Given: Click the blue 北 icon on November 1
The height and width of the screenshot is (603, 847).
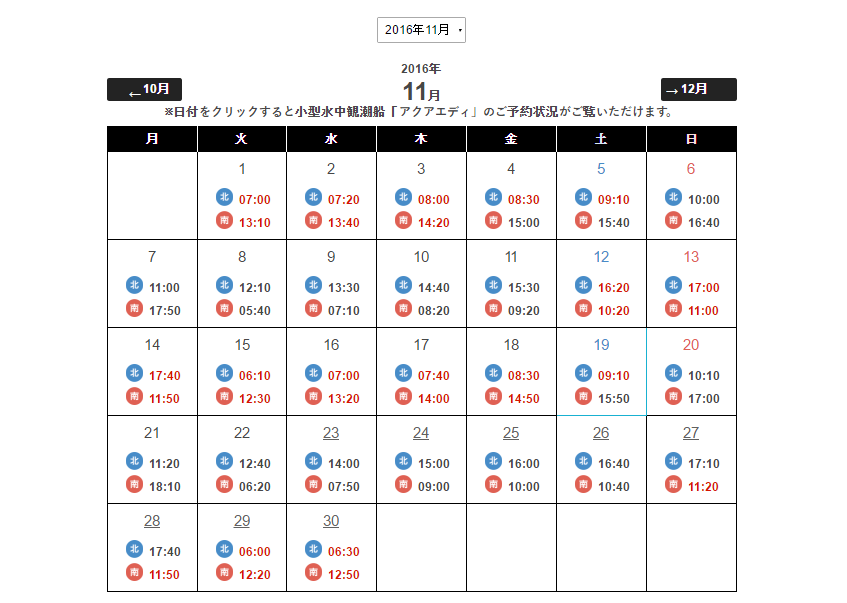Looking at the screenshot, I should click(x=224, y=197).
